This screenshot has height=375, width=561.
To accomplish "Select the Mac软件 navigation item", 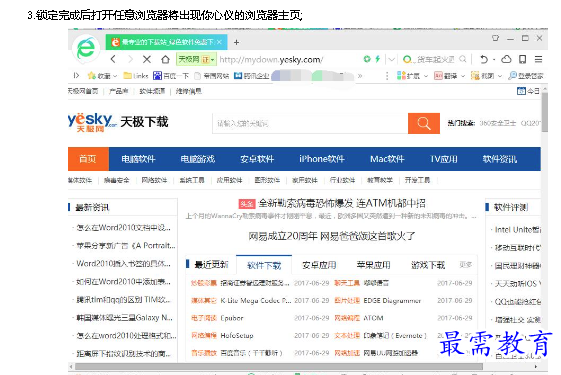I will coord(387,159).
